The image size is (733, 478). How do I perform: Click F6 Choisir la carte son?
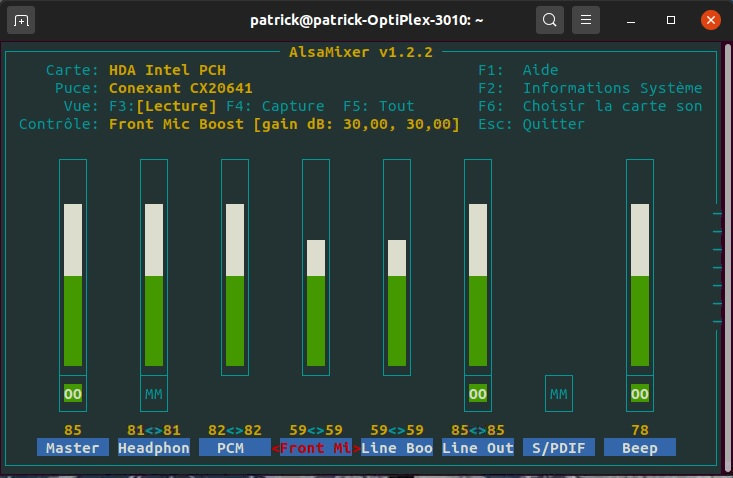[x=590, y=106]
